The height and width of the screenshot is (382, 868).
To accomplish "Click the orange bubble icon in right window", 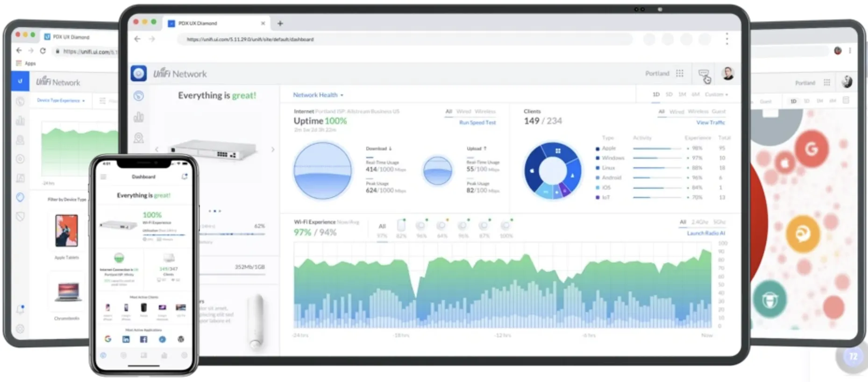I will click(803, 233).
